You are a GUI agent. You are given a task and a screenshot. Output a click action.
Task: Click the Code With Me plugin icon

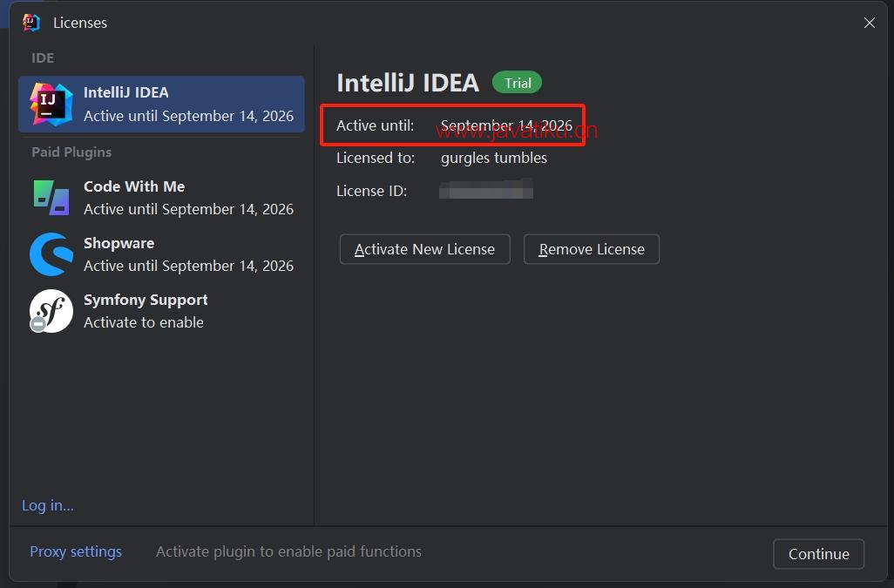51,198
